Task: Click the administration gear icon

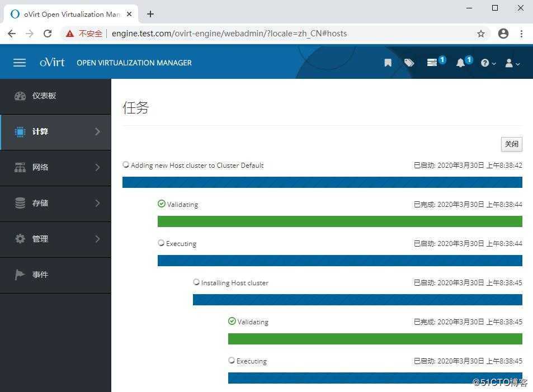Action: pos(20,239)
